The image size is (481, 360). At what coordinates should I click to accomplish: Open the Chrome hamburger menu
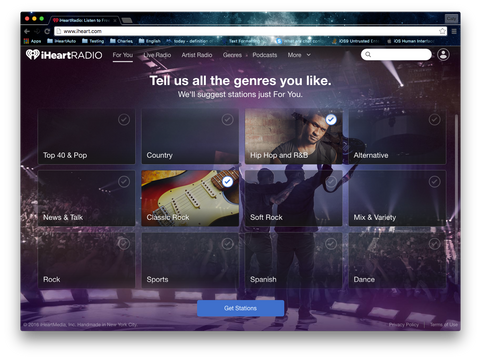(x=454, y=31)
